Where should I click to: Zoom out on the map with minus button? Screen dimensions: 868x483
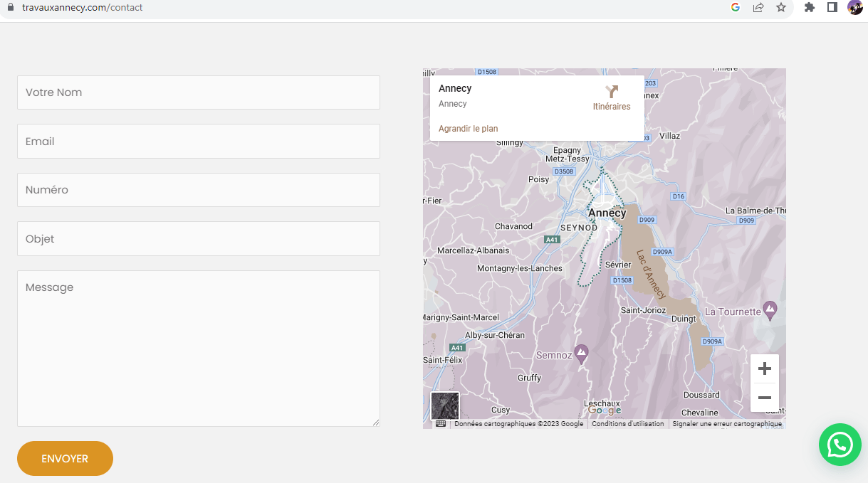coord(765,398)
